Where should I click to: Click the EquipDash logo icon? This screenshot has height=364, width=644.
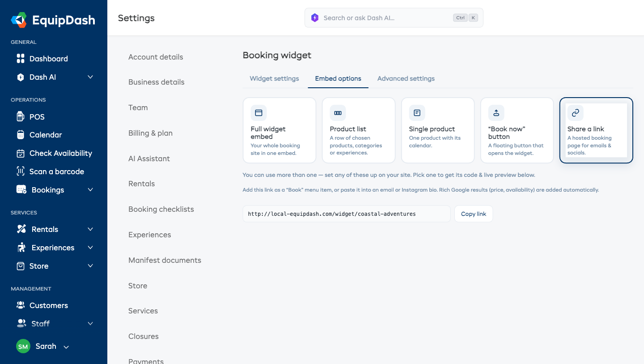[19, 20]
